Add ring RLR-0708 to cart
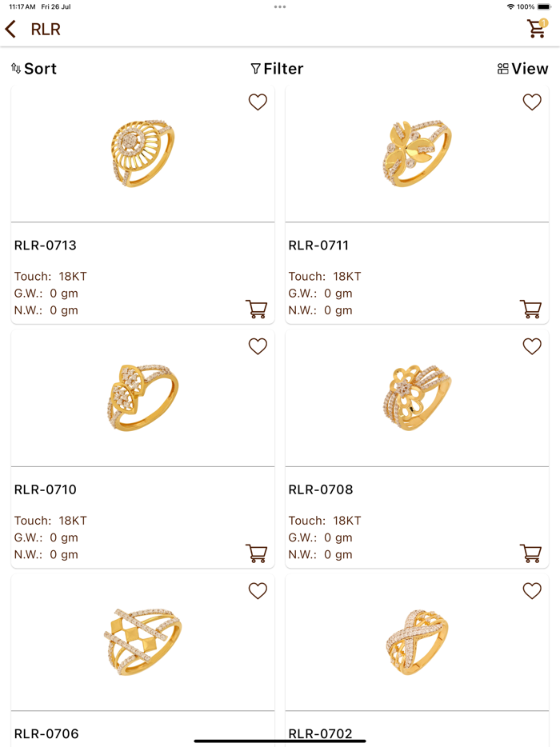560x747 pixels. 530,553
